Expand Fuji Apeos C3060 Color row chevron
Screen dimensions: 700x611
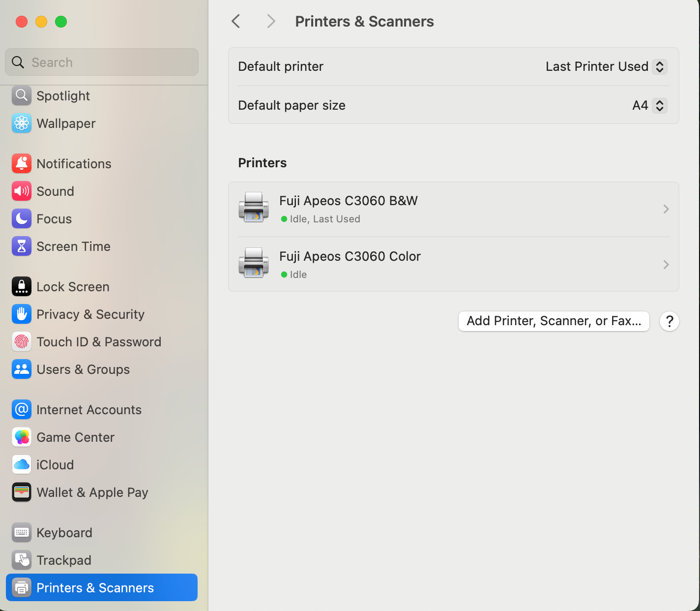666,265
